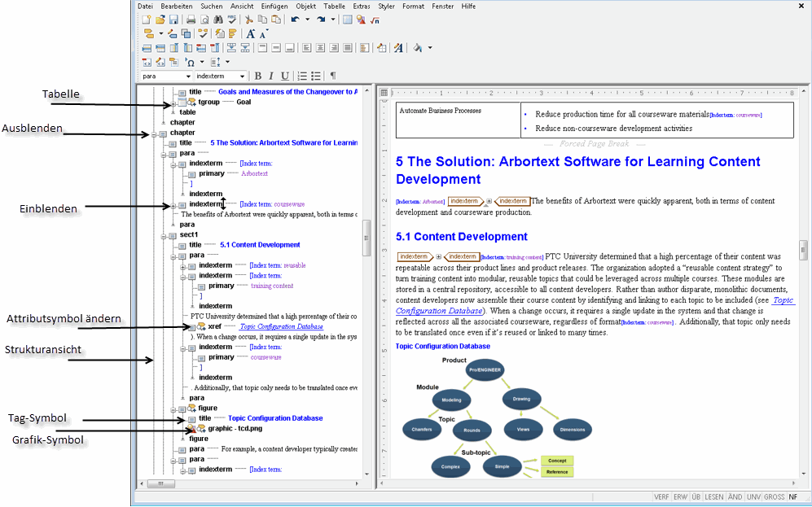Expand the tgroup Goal node
This screenshot has height=507, width=812.
(173, 103)
